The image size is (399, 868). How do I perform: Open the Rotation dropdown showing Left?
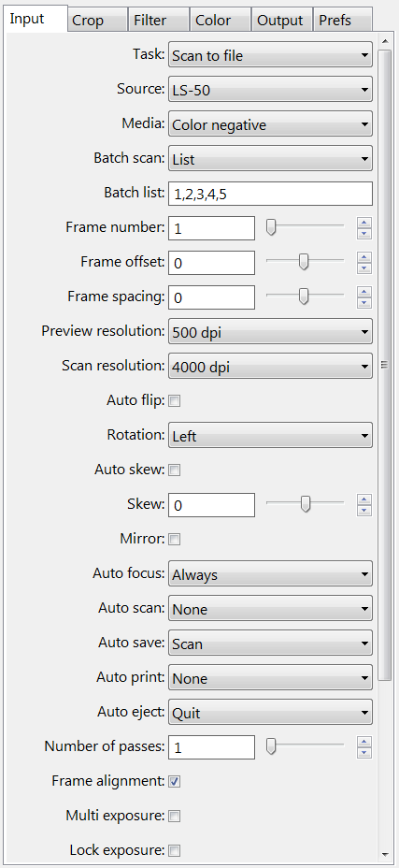270,436
